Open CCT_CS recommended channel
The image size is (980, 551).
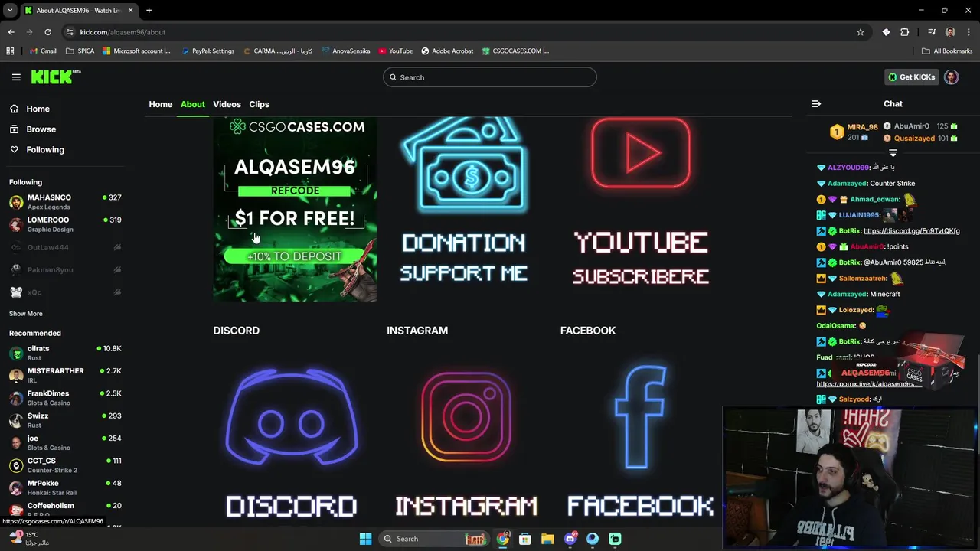[65, 465]
